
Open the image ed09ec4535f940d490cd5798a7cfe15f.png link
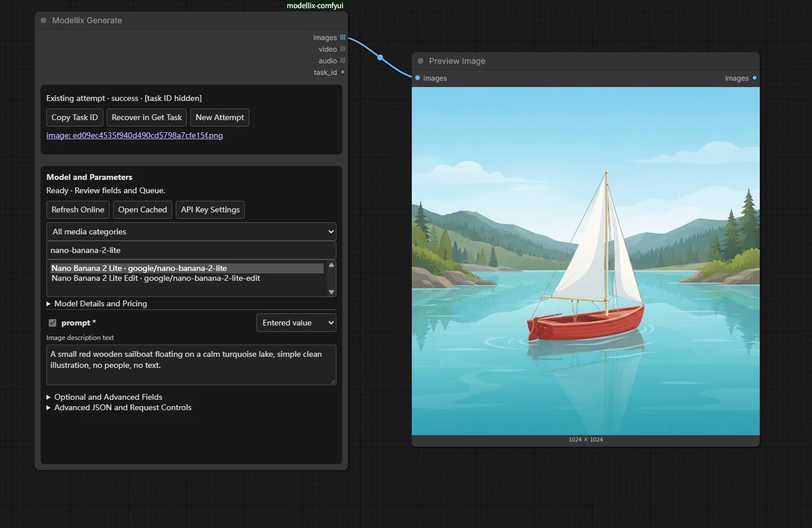coord(135,135)
